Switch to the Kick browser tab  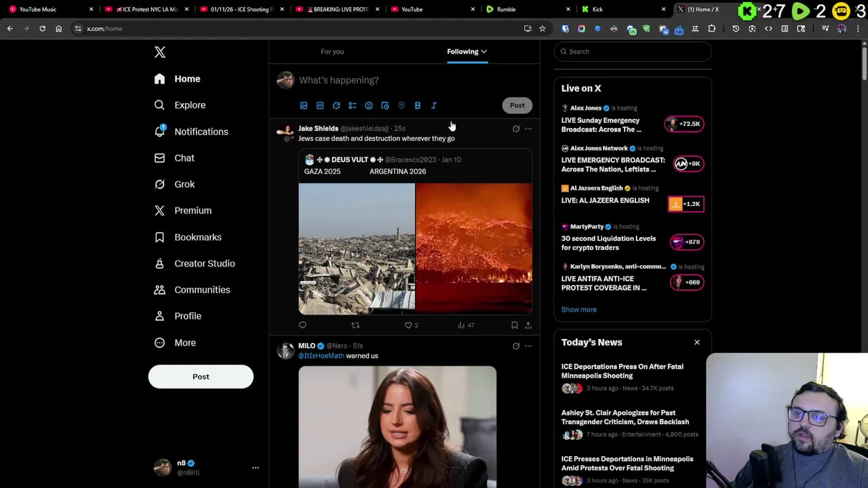pyautogui.click(x=624, y=9)
